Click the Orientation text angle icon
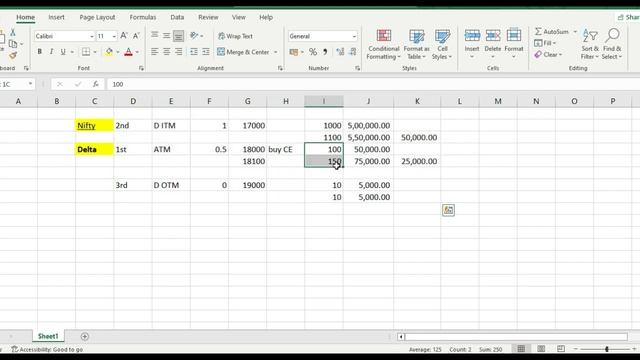The image size is (640, 360). pos(194,36)
